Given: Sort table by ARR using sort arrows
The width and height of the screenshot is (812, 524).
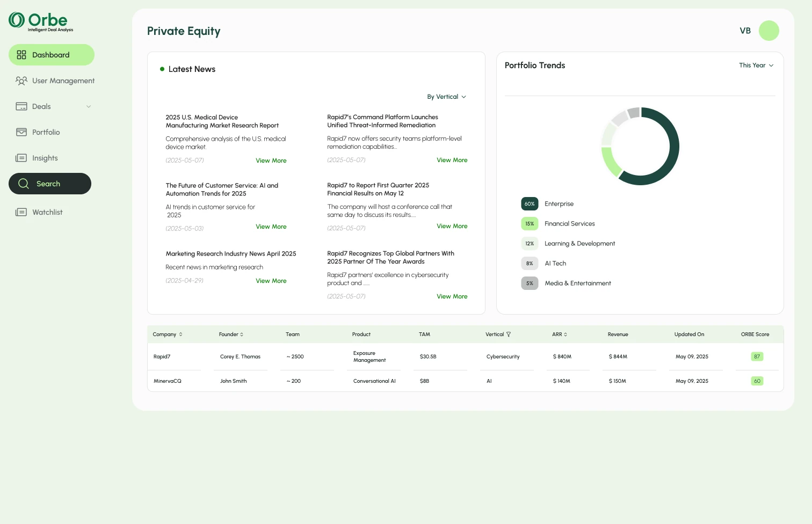Looking at the screenshot, I should 565,334.
